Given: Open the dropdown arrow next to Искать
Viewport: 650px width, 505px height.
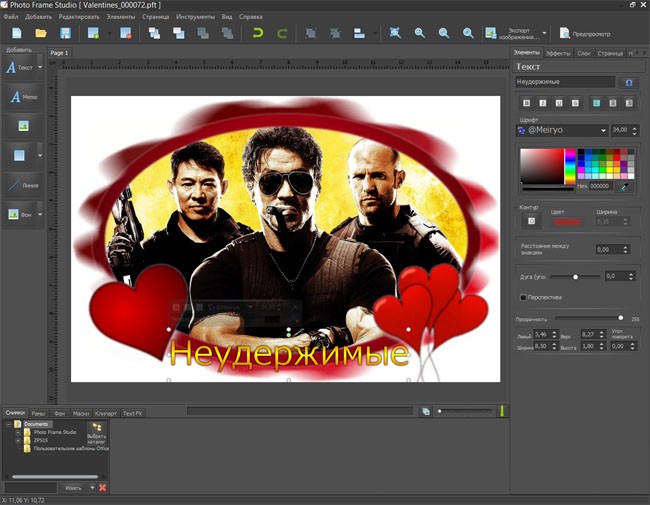Looking at the screenshot, I should click(x=92, y=488).
